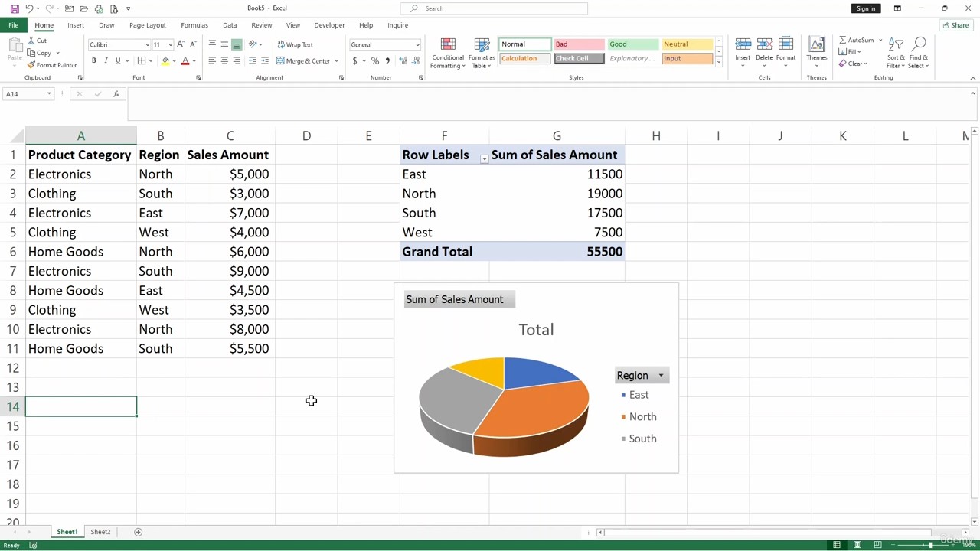Open Format as Table dropdown
Image resolution: width=980 pixels, height=551 pixels.
[x=482, y=52]
